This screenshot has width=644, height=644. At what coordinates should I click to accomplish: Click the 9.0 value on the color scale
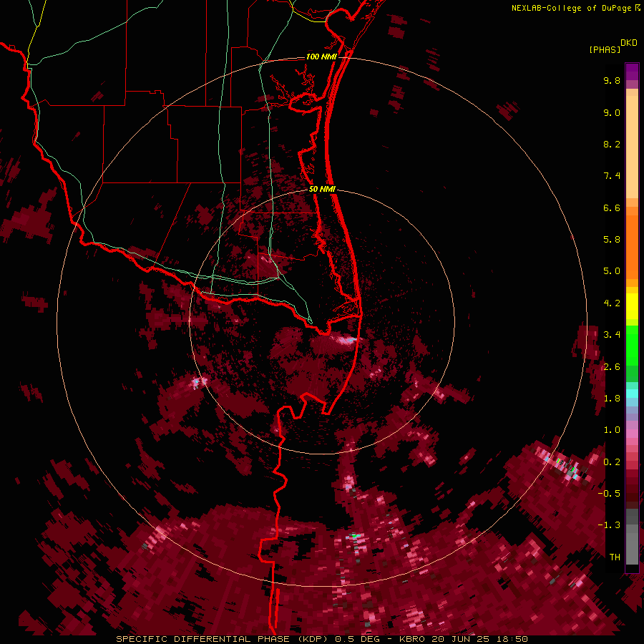612,112
